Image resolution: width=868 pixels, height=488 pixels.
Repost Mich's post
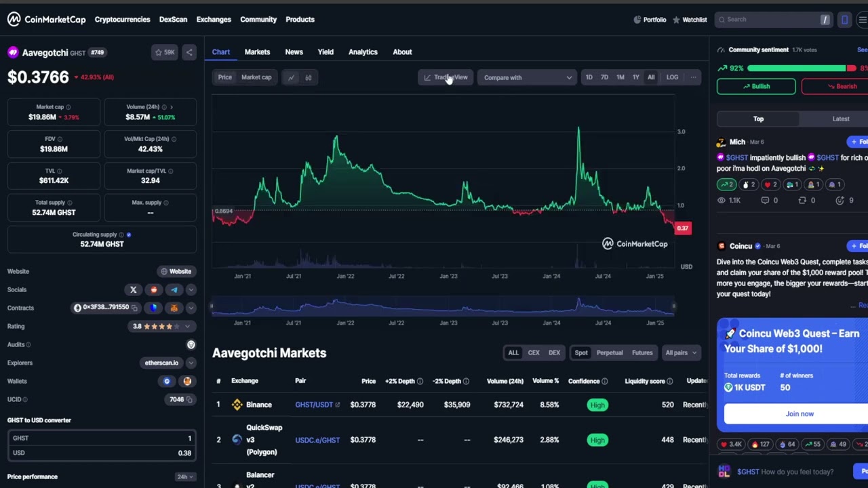806,201
